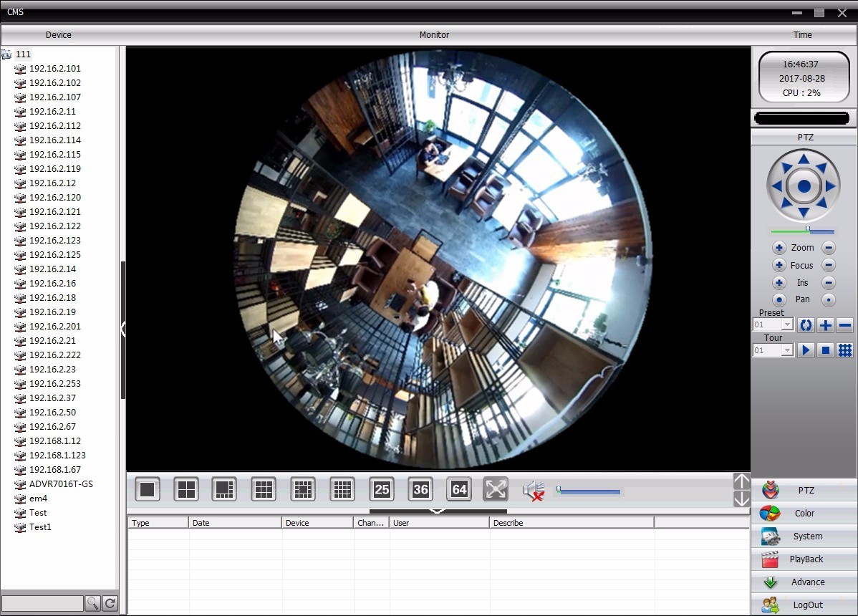
Task: Click LogOut button
Action: click(804, 605)
